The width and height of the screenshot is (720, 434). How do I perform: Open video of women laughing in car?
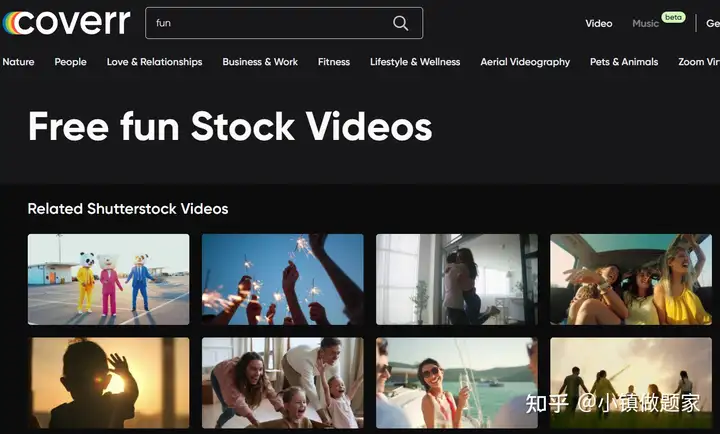tap(631, 279)
